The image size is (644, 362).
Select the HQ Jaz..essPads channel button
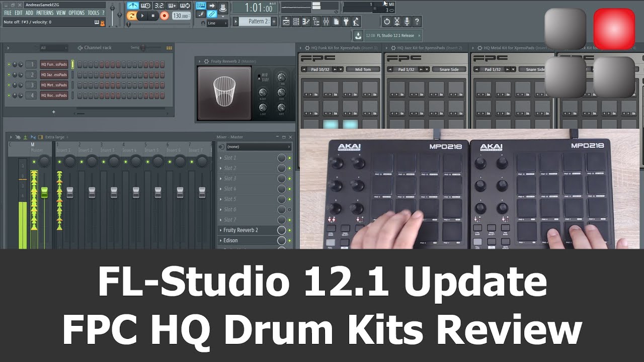pos(54,75)
